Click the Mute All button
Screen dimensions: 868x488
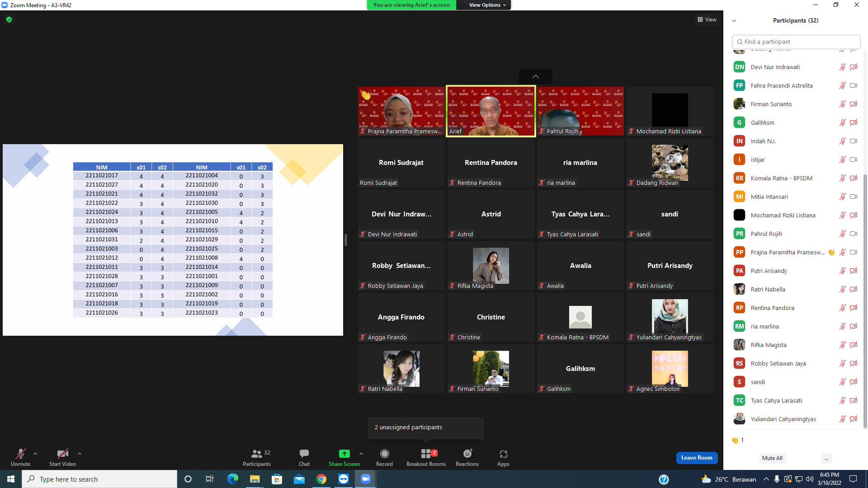point(772,458)
